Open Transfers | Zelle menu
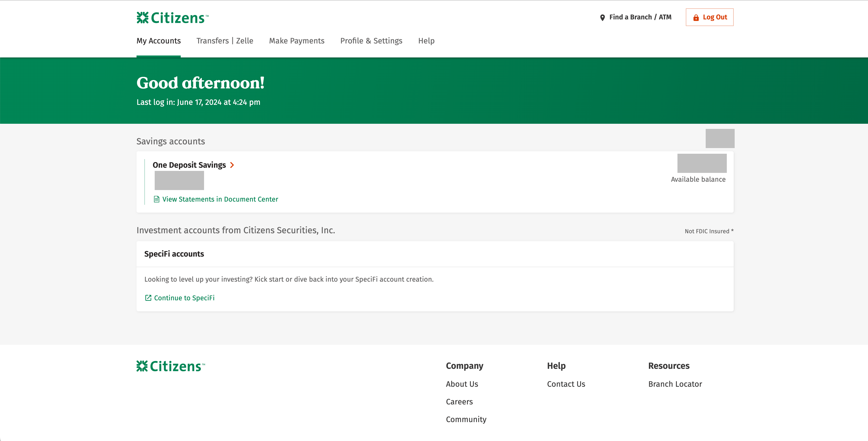Screen dimensions: 868x441 (225, 41)
